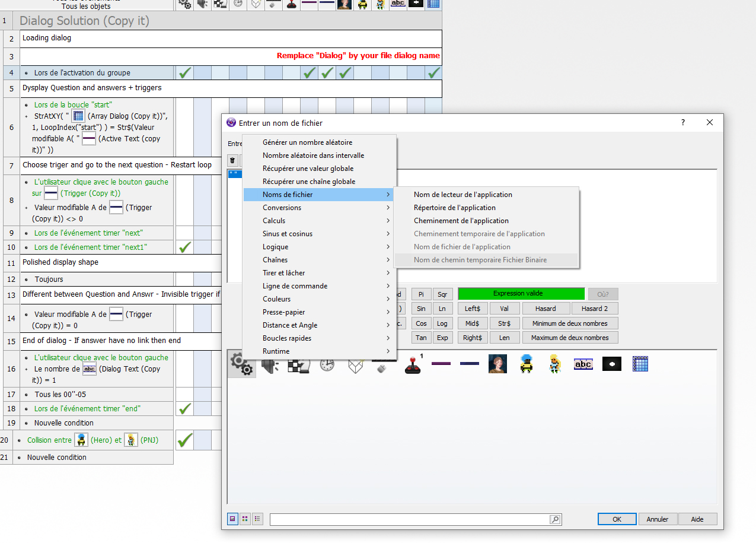Click the object search input field
Screen dimensions: 756x543
click(409, 519)
